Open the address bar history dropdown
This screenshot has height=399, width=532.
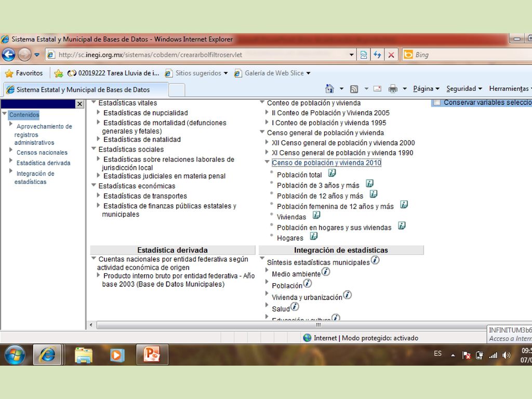pyautogui.click(x=352, y=55)
